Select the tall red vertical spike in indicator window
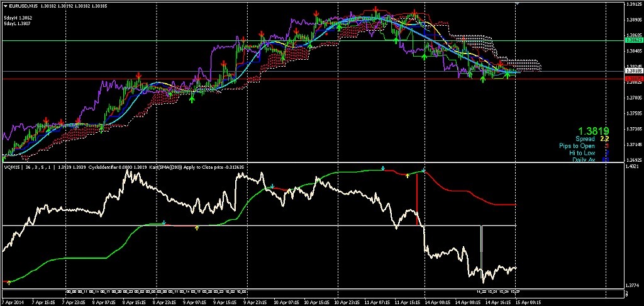Viewport: 644px width, 306px height. point(418,199)
